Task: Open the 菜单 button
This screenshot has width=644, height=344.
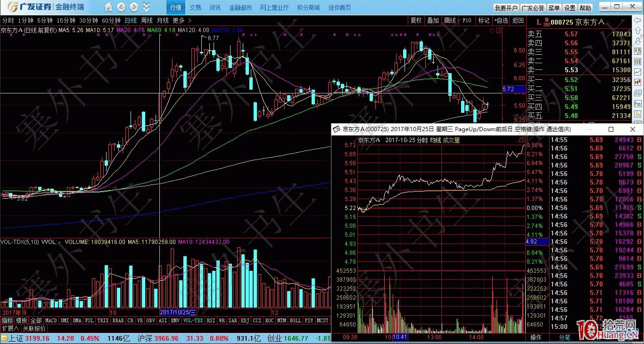Action: tap(554, 8)
